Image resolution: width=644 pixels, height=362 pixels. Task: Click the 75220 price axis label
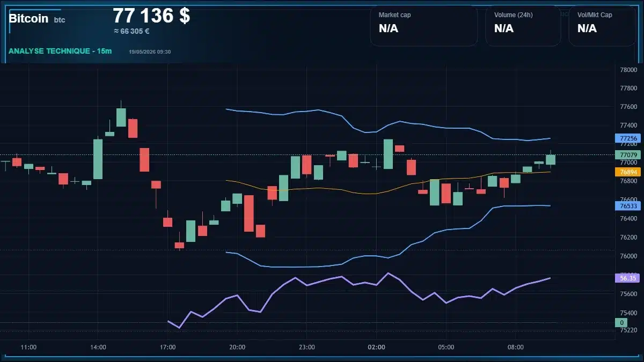pos(628,330)
